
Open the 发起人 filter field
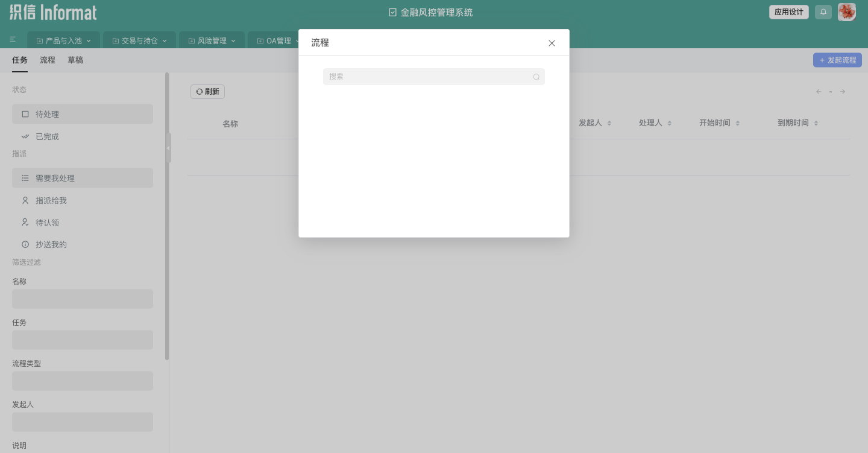[83, 422]
